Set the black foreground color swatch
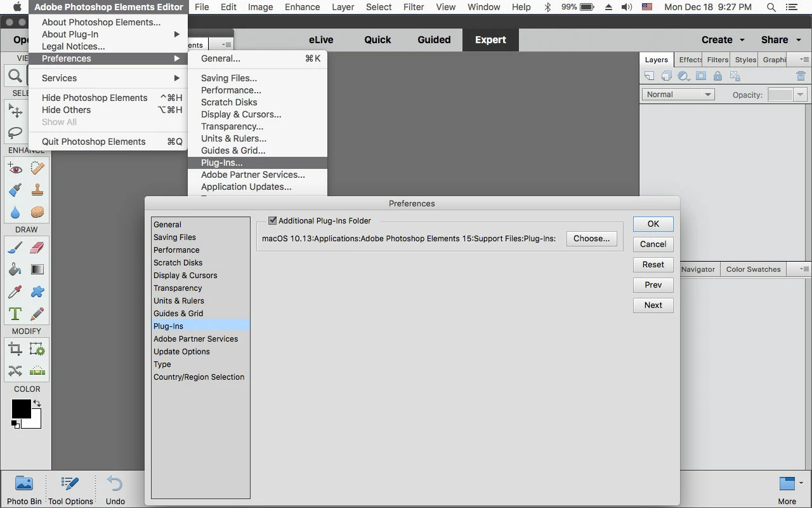 [21, 409]
